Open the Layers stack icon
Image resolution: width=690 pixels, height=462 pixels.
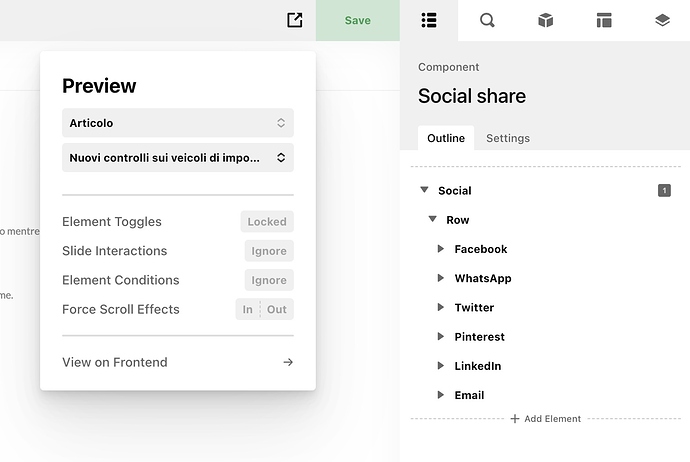pos(662,20)
